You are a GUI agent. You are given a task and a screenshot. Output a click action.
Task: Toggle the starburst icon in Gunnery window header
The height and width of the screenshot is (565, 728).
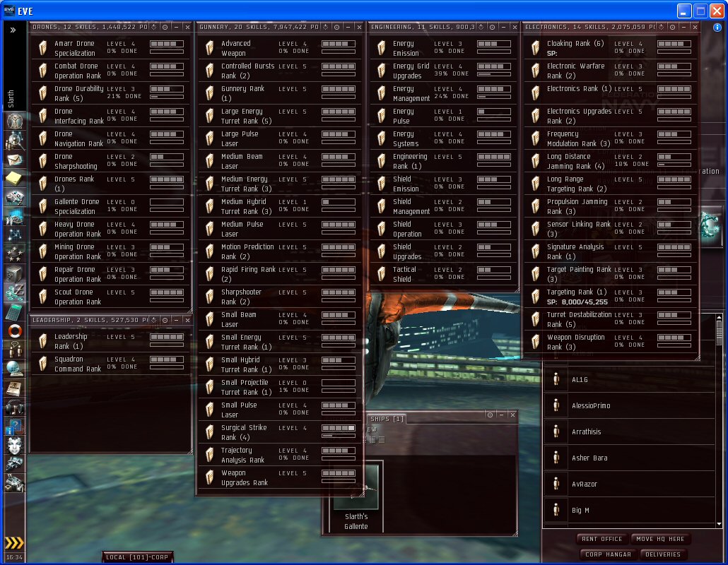[x=325, y=28]
